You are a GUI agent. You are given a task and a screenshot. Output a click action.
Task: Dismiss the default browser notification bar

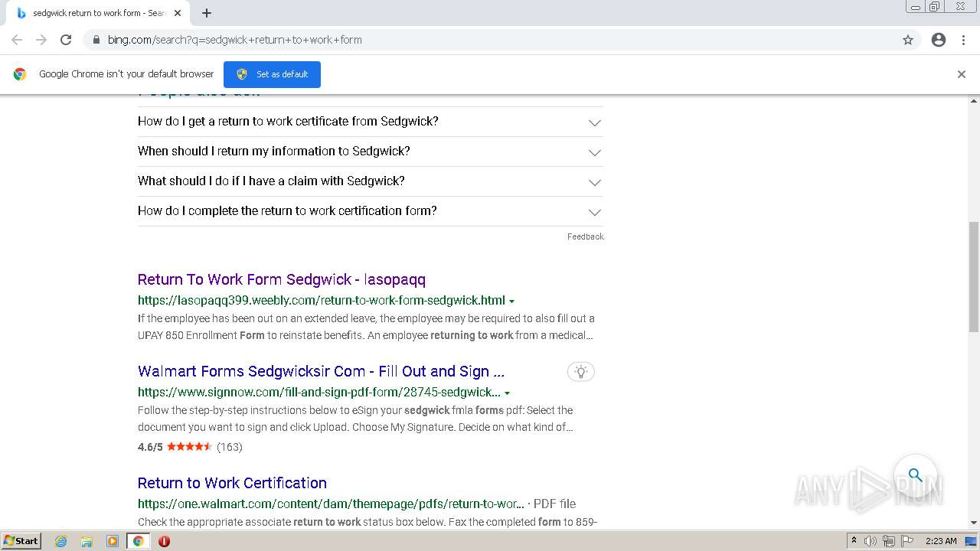962,74
